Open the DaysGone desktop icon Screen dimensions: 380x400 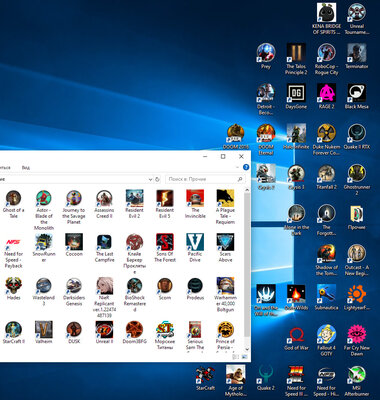point(296,96)
